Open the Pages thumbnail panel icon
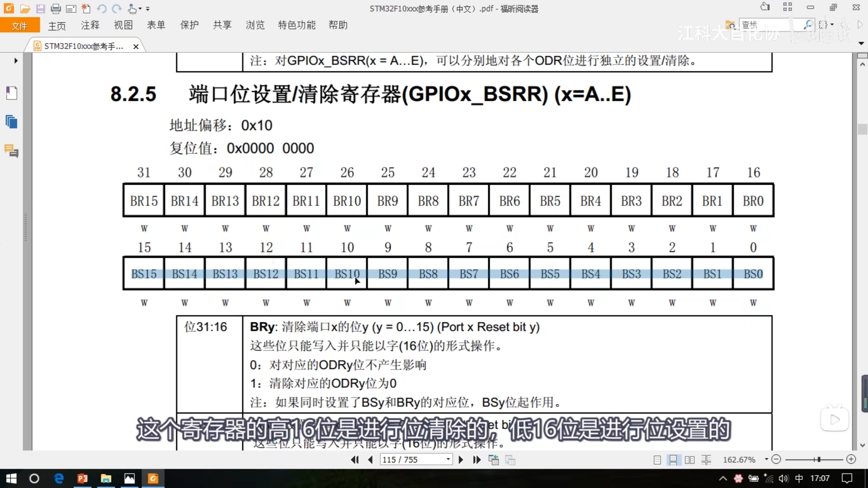Screen dimensions: 868x488 click(12, 122)
